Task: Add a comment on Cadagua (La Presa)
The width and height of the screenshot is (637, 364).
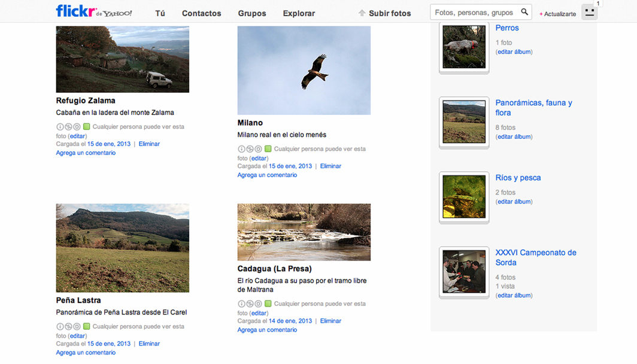Action: tap(267, 330)
